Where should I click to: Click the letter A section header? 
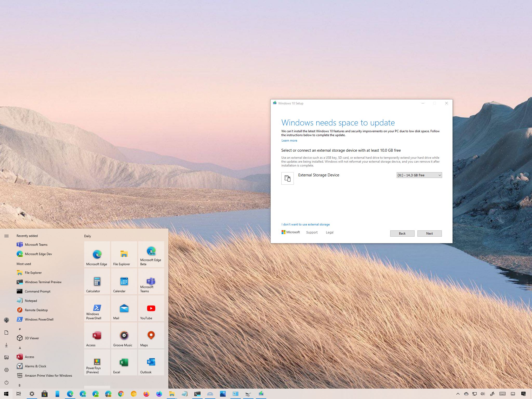[20, 348]
